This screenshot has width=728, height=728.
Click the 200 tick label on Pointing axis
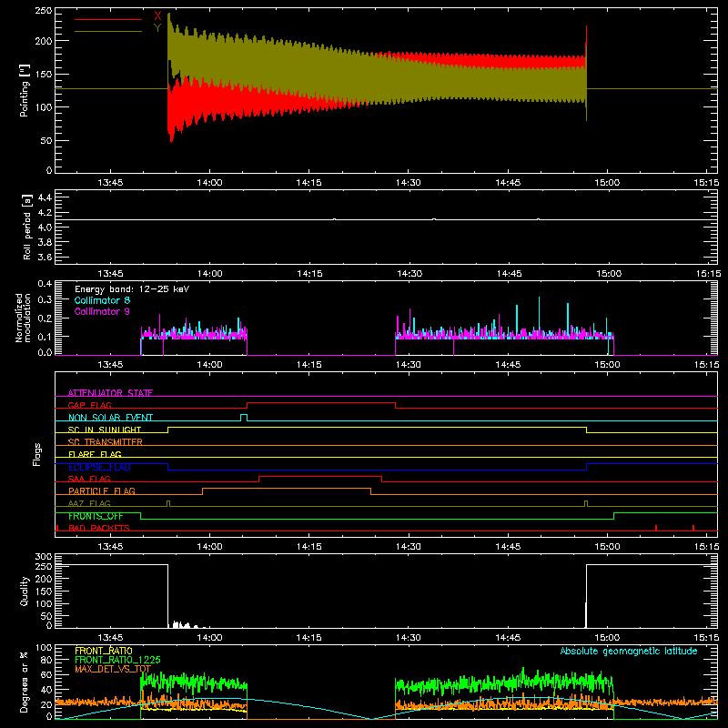[x=43, y=41]
